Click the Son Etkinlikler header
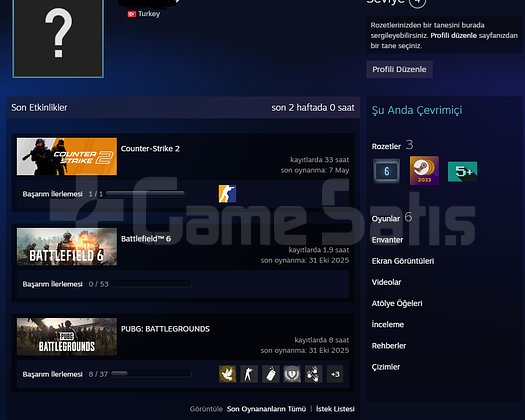This screenshot has height=420, width=525. (39, 108)
